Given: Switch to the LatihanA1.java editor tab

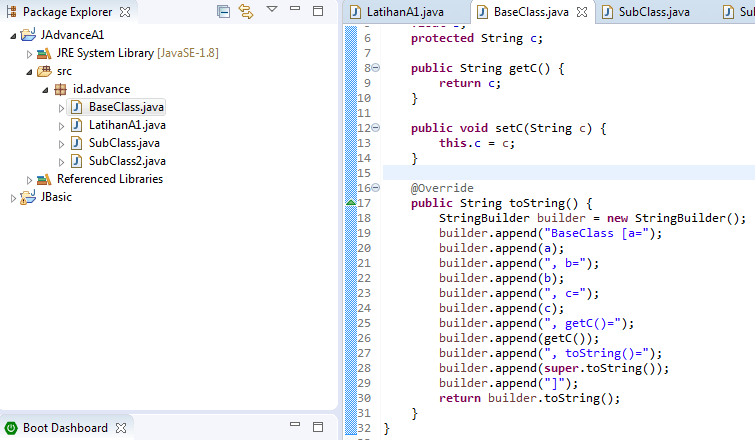Looking at the screenshot, I should (405, 12).
